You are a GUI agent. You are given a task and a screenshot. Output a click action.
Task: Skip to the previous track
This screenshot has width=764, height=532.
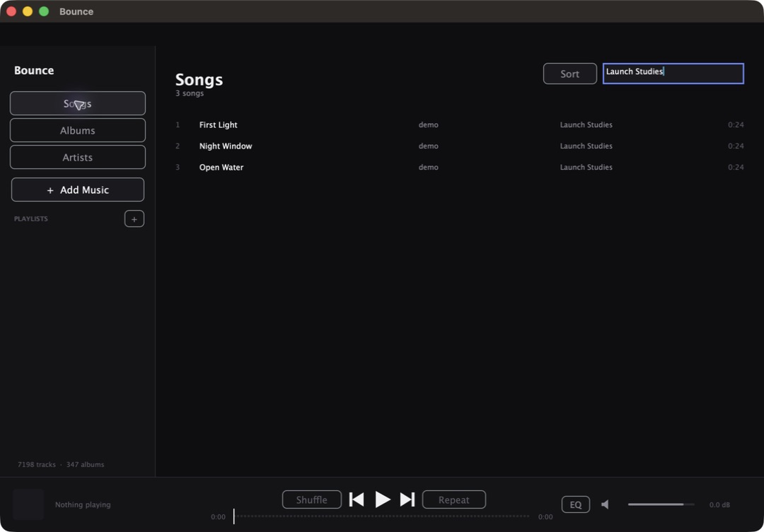(x=357, y=499)
